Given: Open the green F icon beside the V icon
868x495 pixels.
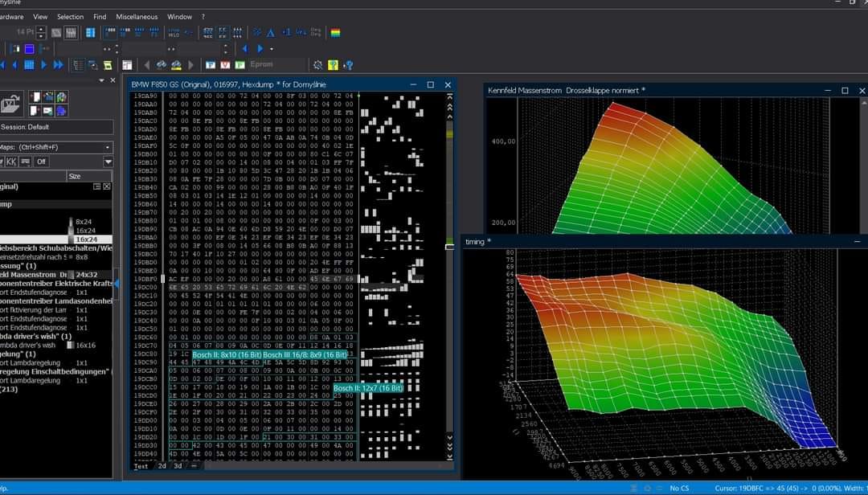Looking at the screenshot, I should (x=240, y=65).
